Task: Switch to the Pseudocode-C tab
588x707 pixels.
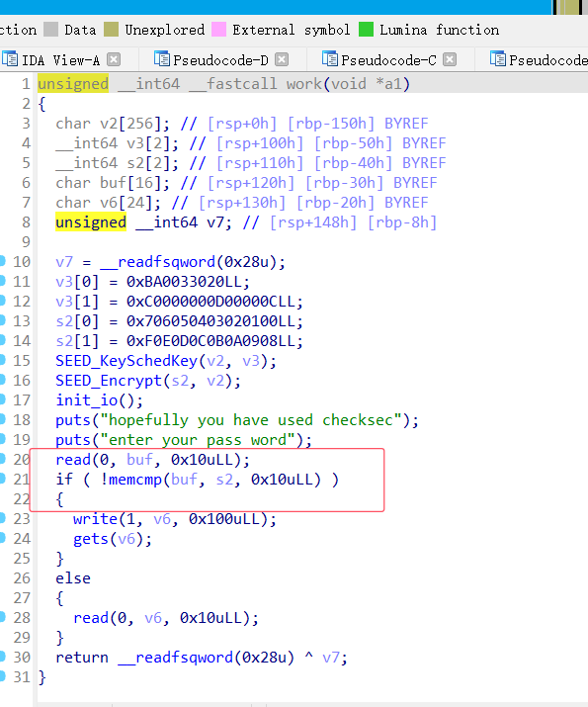Action: click(x=388, y=60)
